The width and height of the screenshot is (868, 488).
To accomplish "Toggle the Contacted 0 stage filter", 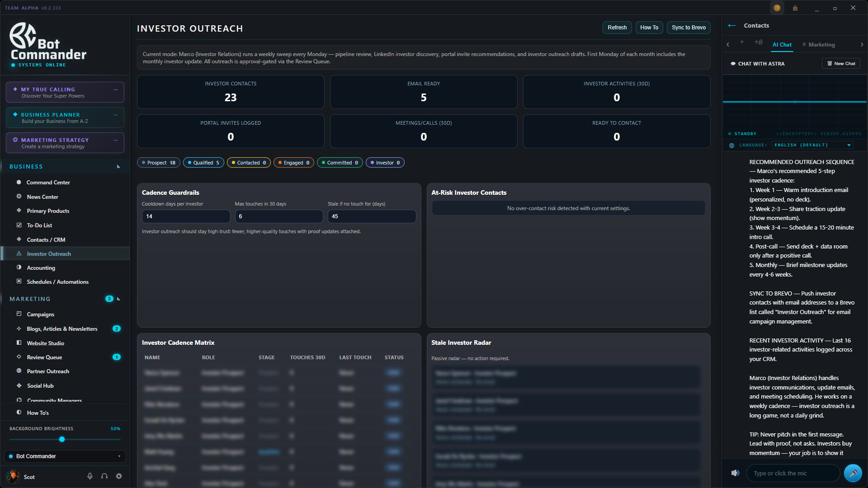I will pyautogui.click(x=249, y=163).
